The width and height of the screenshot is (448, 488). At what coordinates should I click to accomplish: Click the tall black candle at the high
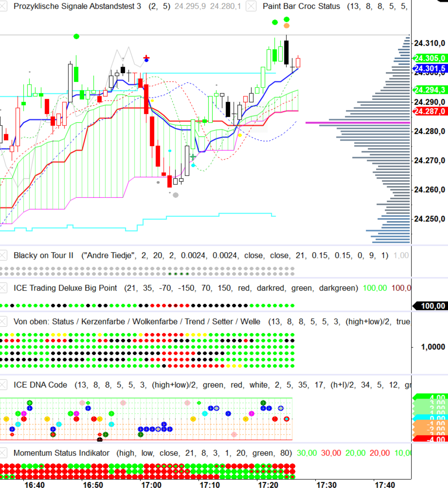point(286,52)
